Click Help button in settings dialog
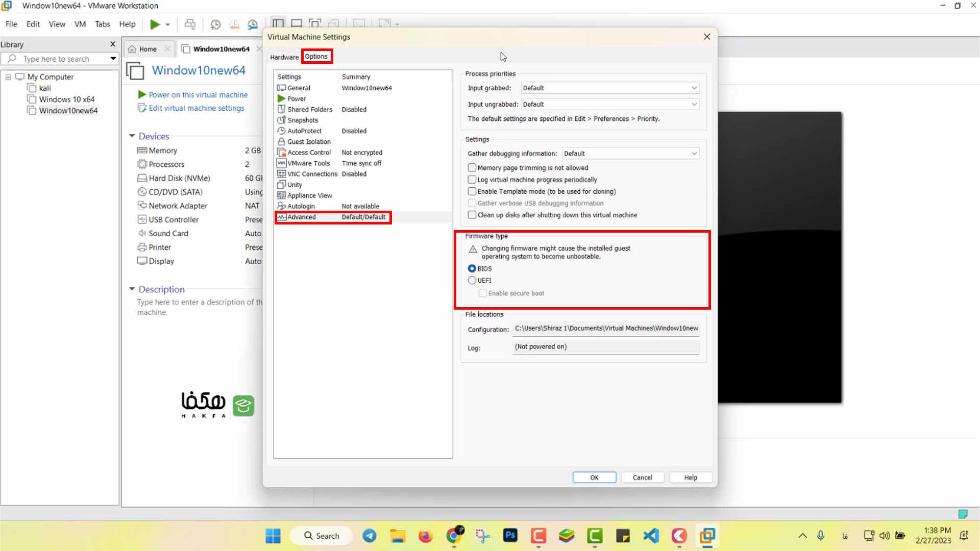Screen dimensions: 980x551 pyautogui.click(x=691, y=478)
